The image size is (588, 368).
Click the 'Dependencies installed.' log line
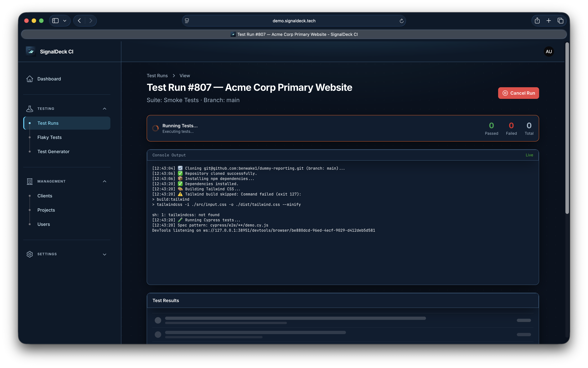tap(195, 184)
